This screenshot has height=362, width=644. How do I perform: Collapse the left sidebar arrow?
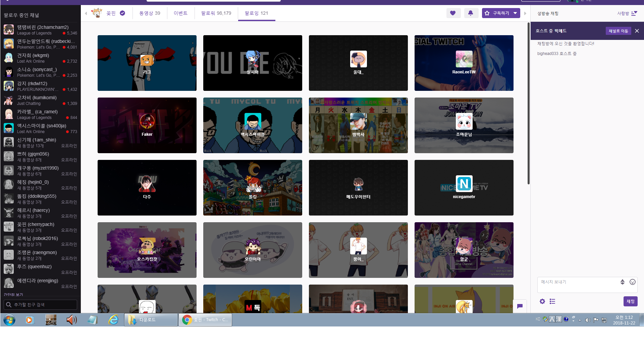86,13
